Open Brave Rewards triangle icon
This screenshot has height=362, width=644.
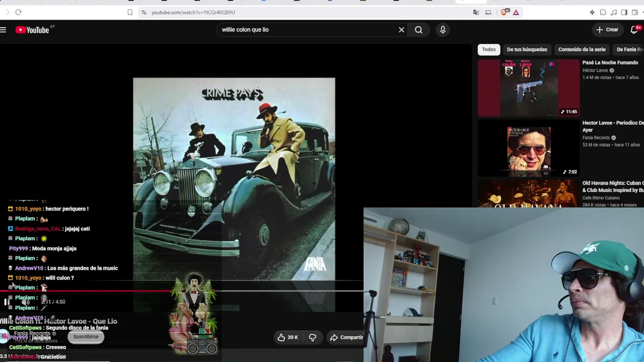coord(516,12)
